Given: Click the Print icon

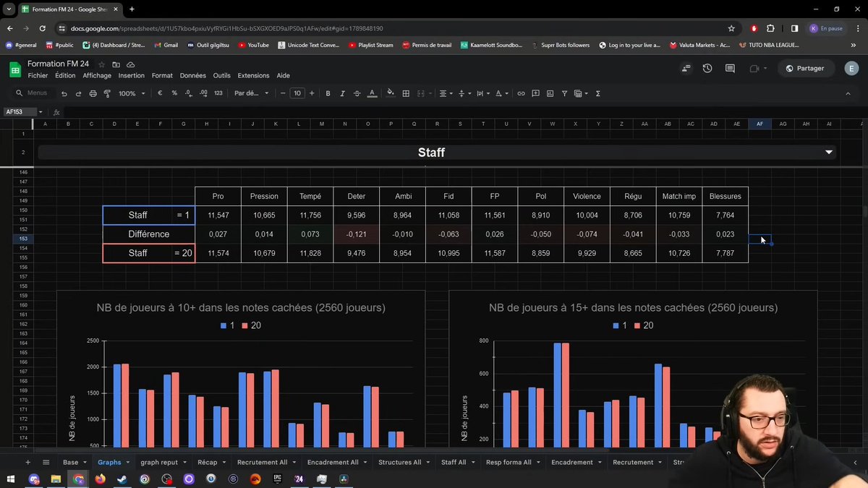Looking at the screenshot, I should coord(93,93).
